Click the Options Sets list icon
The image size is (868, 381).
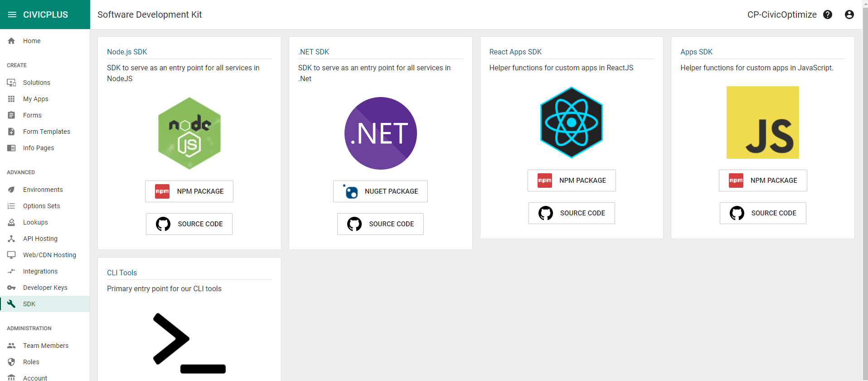click(x=11, y=206)
